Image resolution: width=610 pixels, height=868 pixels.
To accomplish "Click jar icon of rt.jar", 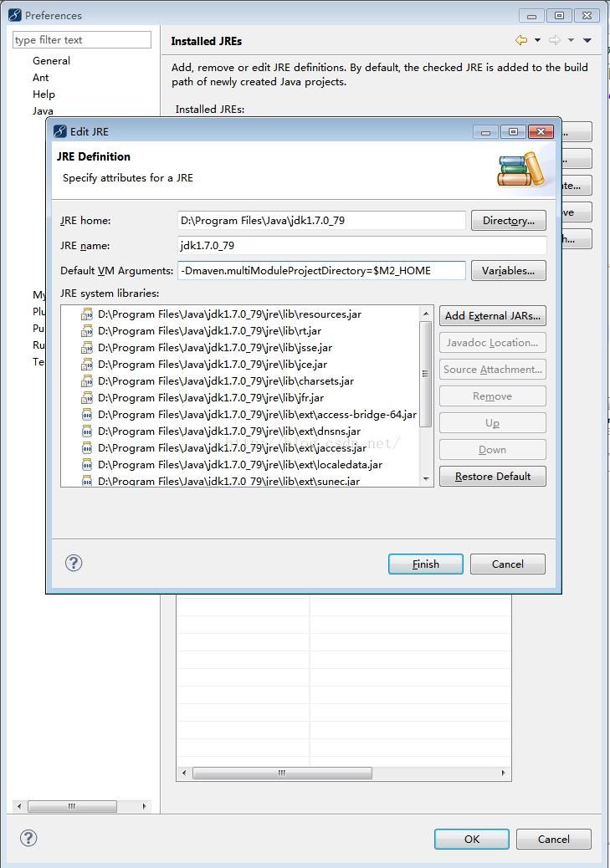I will 87,331.
